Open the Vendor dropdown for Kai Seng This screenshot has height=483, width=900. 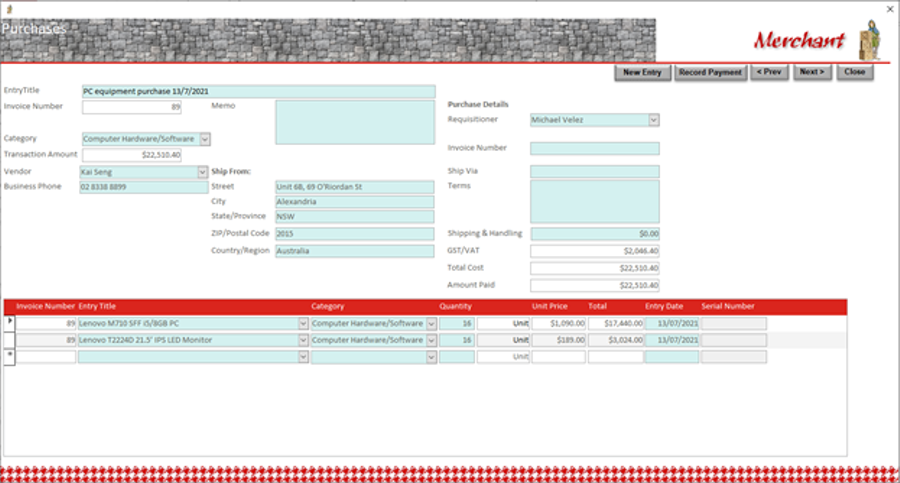tap(202, 172)
